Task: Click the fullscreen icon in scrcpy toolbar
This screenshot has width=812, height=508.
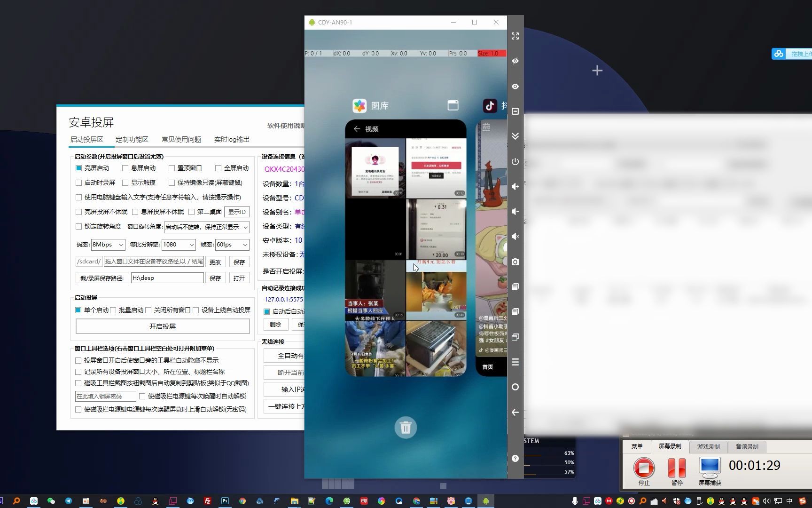Action: pyautogui.click(x=515, y=36)
